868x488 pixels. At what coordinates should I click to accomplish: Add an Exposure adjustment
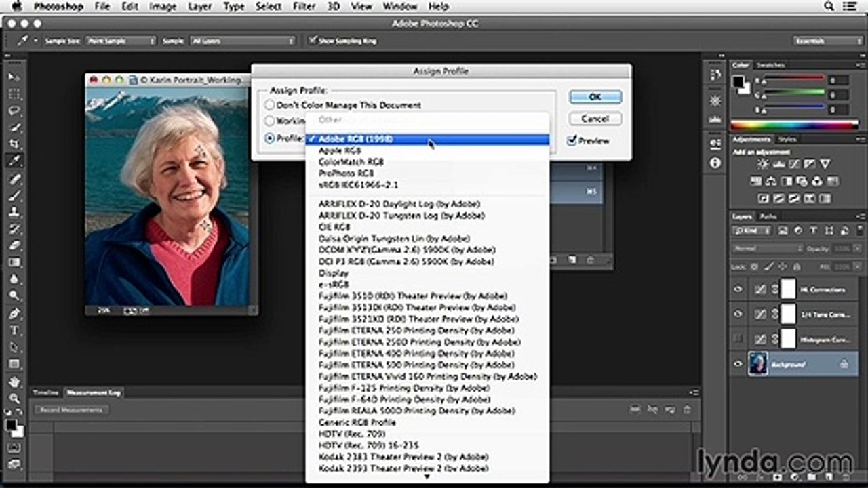coord(810,164)
